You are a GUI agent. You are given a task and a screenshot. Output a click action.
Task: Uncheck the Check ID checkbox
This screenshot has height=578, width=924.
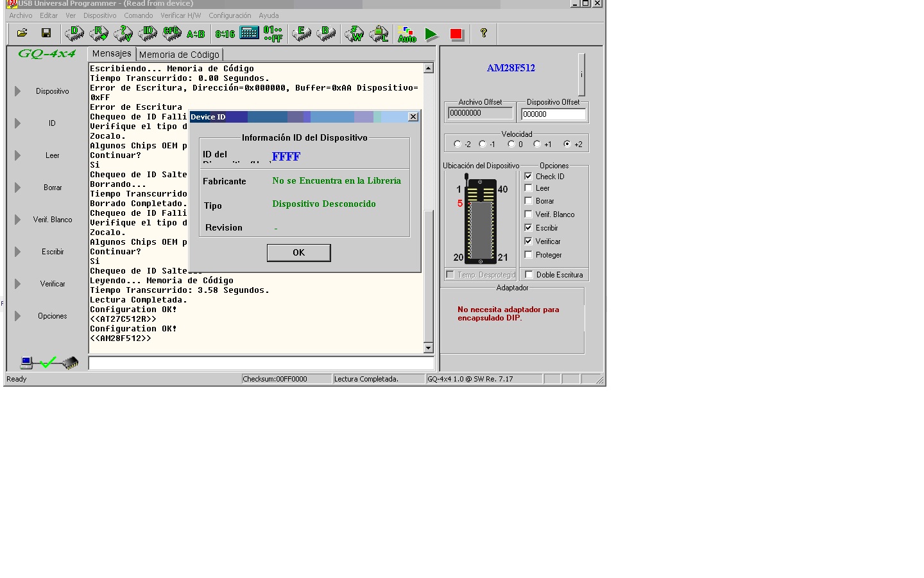pos(528,176)
